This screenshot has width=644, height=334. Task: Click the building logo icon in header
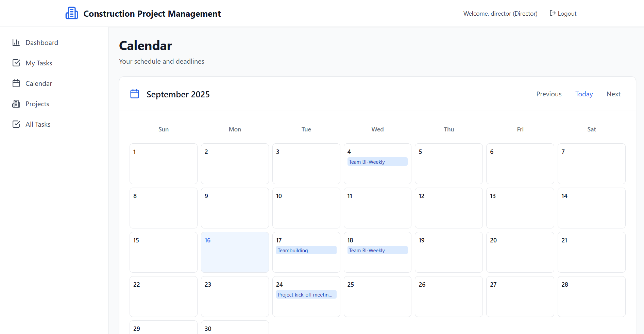pos(71,13)
